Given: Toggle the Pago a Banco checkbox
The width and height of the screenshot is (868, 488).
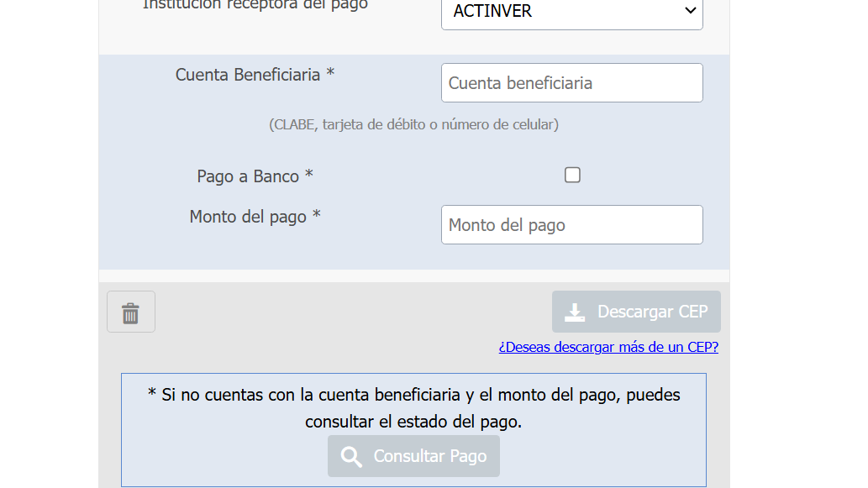Looking at the screenshot, I should click(572, 175).
